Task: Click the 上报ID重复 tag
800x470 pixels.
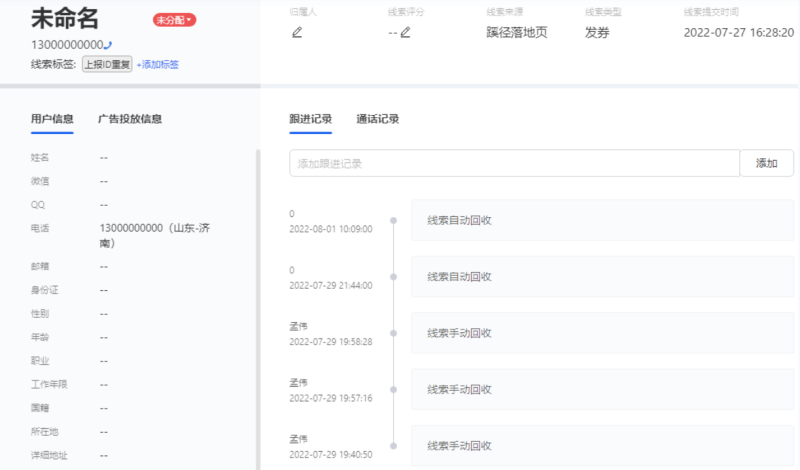Action: [x=107, y=64]
